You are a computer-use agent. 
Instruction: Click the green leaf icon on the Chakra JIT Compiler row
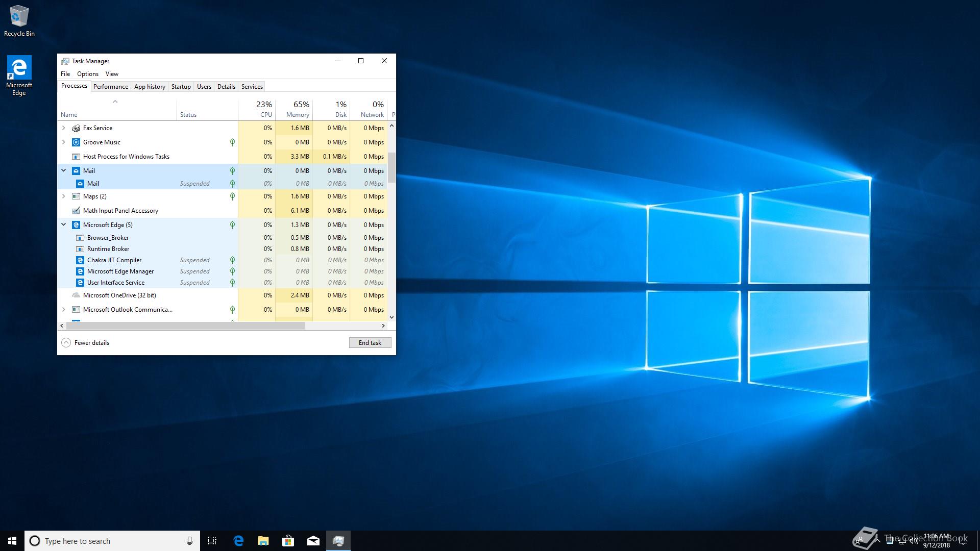[x=232, y=260]
